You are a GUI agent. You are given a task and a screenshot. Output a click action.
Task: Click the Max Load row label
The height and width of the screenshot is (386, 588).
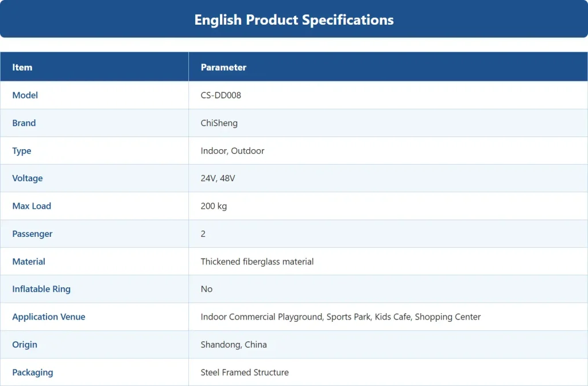32,206
